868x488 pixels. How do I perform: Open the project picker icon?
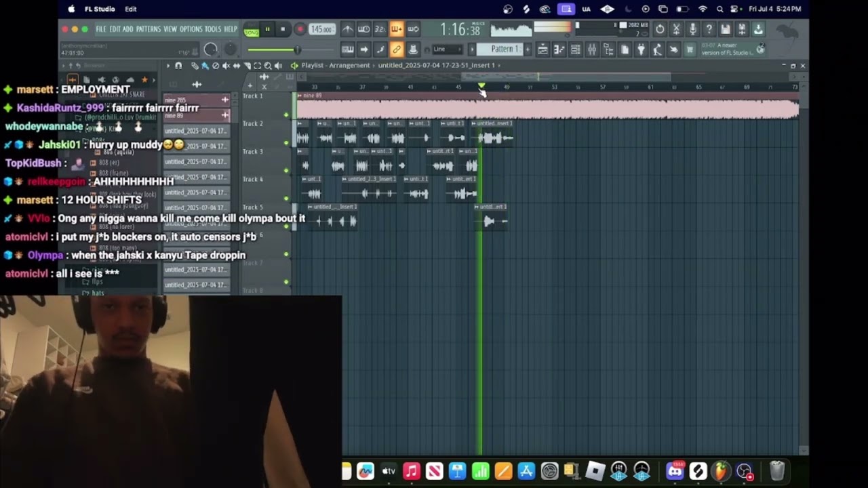(x=625, y=49)
